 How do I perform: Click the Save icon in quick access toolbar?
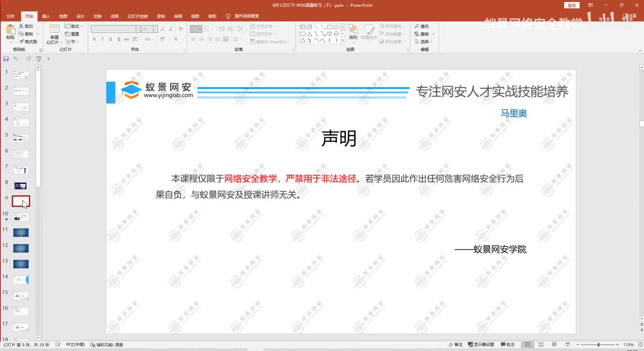(x=6, y=59)
